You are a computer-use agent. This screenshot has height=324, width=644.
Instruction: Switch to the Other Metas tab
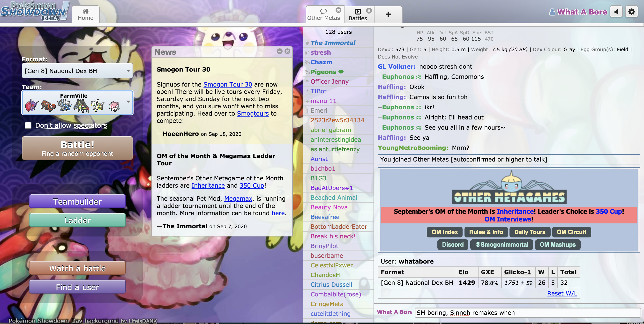tap(323, 15)
